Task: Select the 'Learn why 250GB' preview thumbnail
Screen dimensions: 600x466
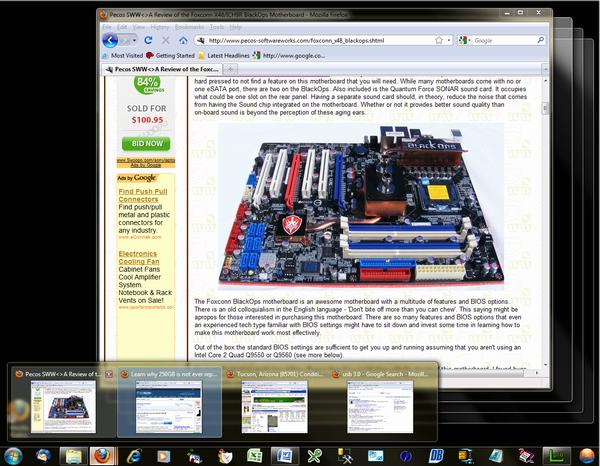Action: [169, 407]
